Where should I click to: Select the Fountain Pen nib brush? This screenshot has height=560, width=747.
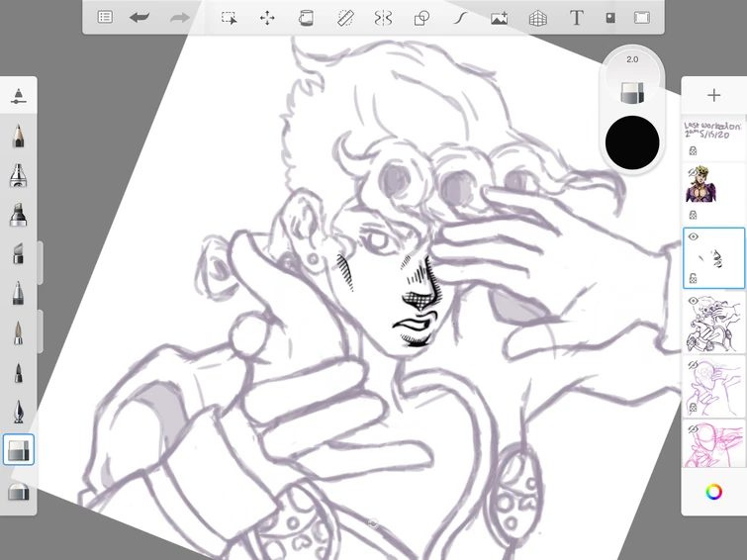click(18, 412)
